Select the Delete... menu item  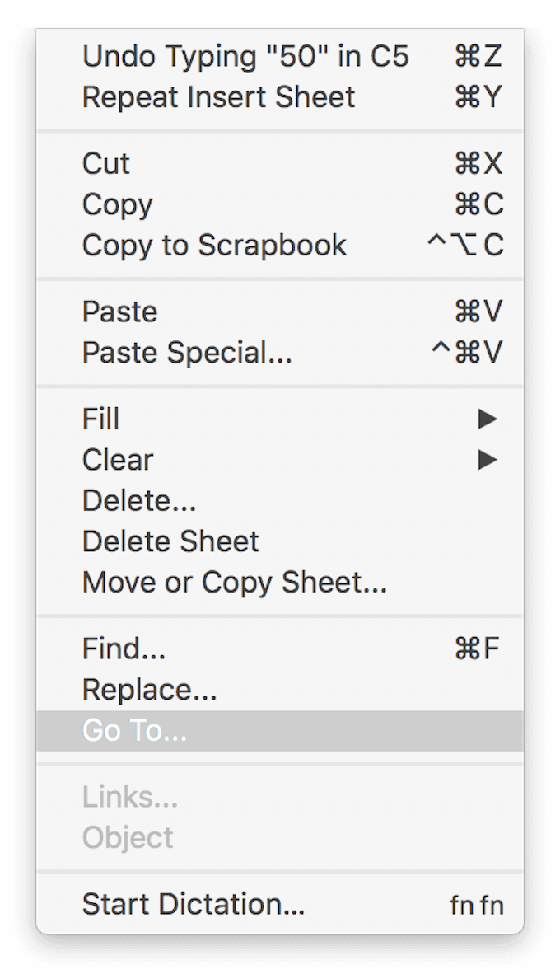pyautogui.click(x=138, y=500)
